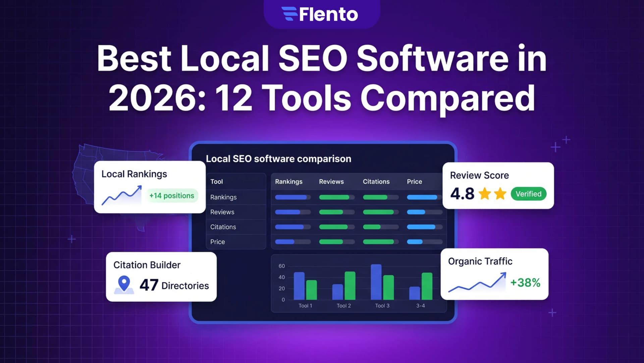644x363 pixels.
Task: Click the Organic Traffic trend arrow graph
Action: click(477, 282)
